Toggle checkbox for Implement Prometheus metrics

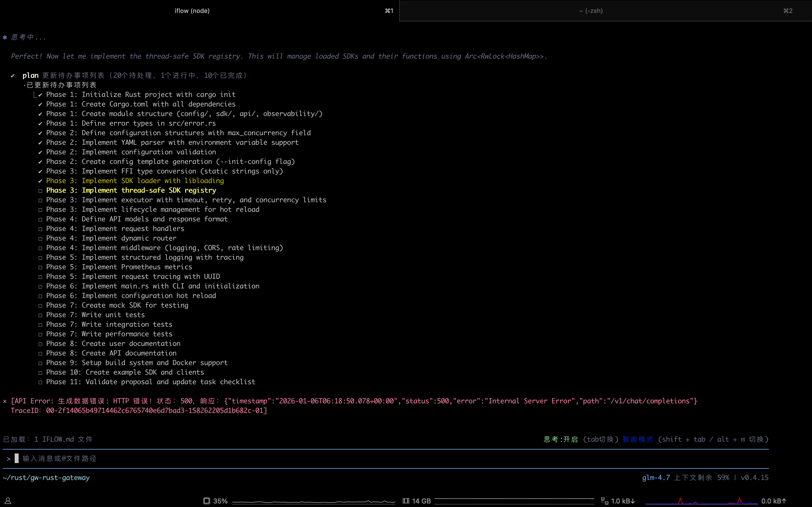point(40,267)
